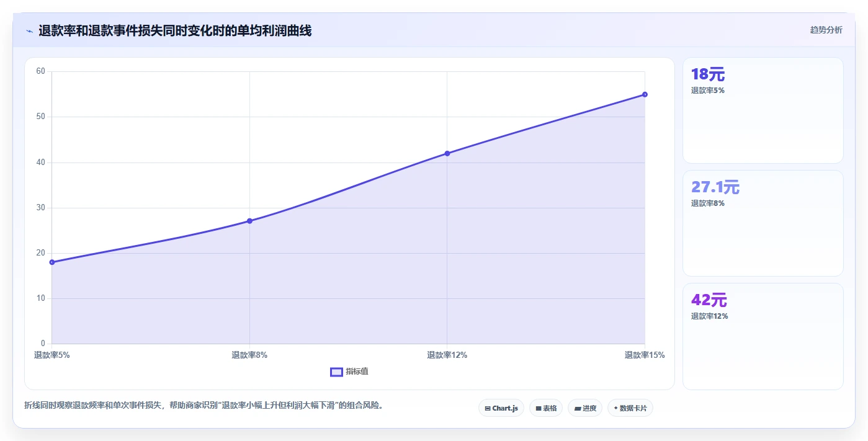Click the chart title 退款率和退款事件损失同时变化时的单均利润曲线
Image resolution: width=868 pixels, height=441 pixels.
pyautogui.click(x=175, y=30)
